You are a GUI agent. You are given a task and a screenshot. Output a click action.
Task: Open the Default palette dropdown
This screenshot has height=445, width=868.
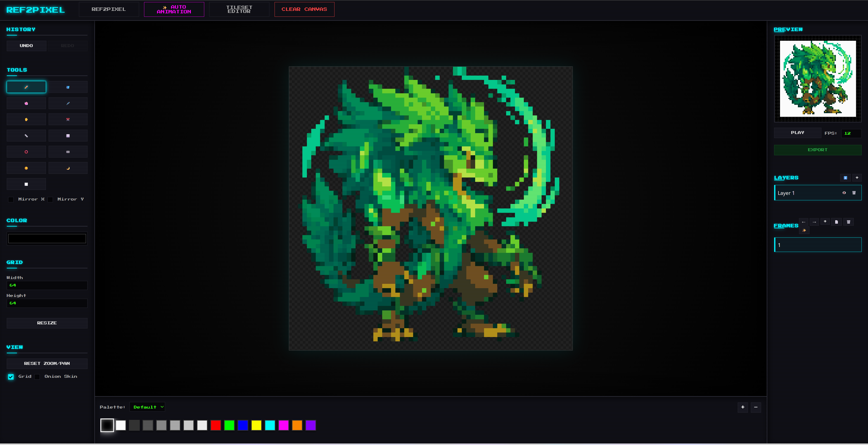[147, 407]
